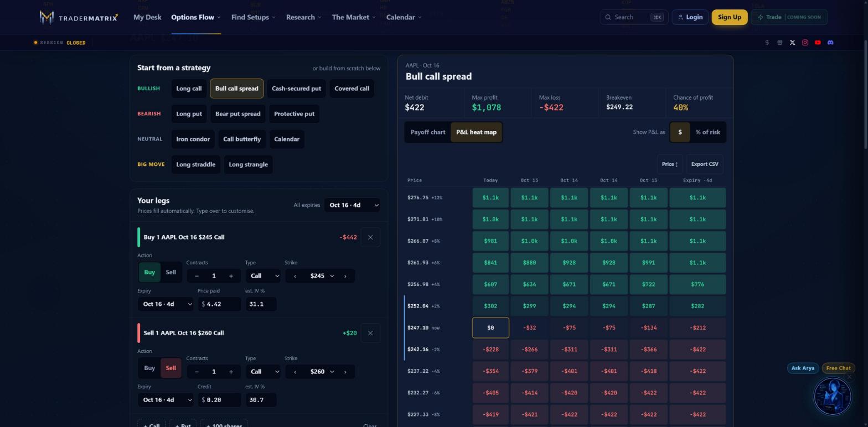The width and height of the screenshot is (868, 427).
Task: Increase contracts on the $260 Call leg
Action: (x=231, y=372)
